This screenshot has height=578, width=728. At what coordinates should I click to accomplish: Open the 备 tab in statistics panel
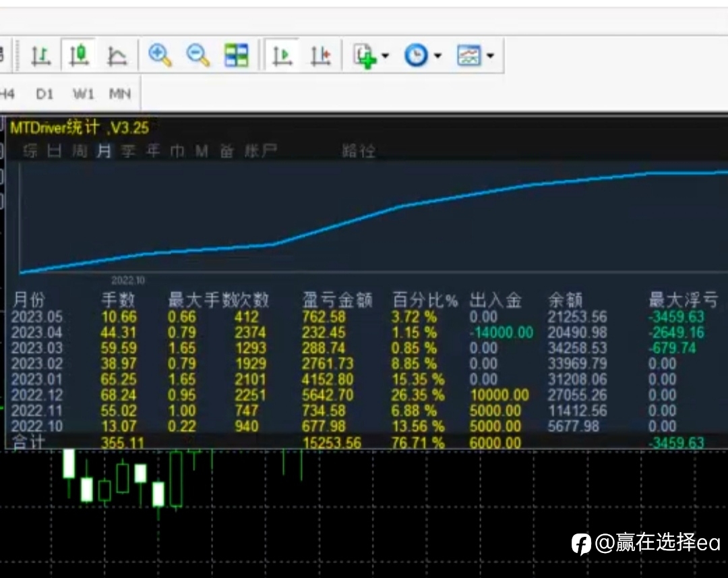pyautogui.click(x=226, y=151)
